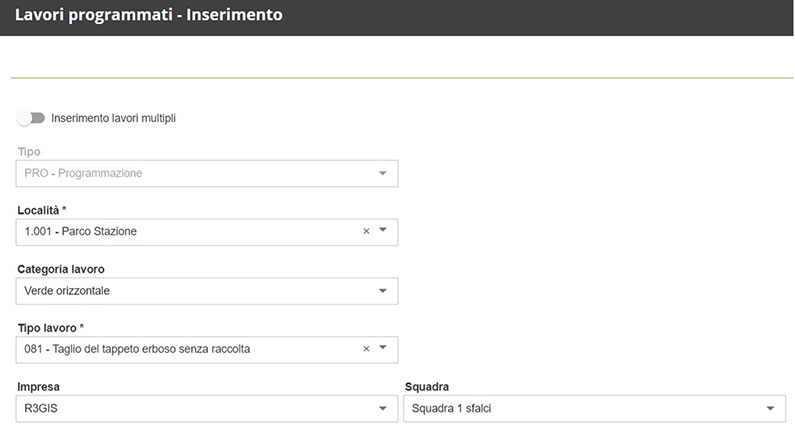This screenshot has height=430, width=795.
Task: Click the 'Località *' field label
Action: tap(43, 211)
